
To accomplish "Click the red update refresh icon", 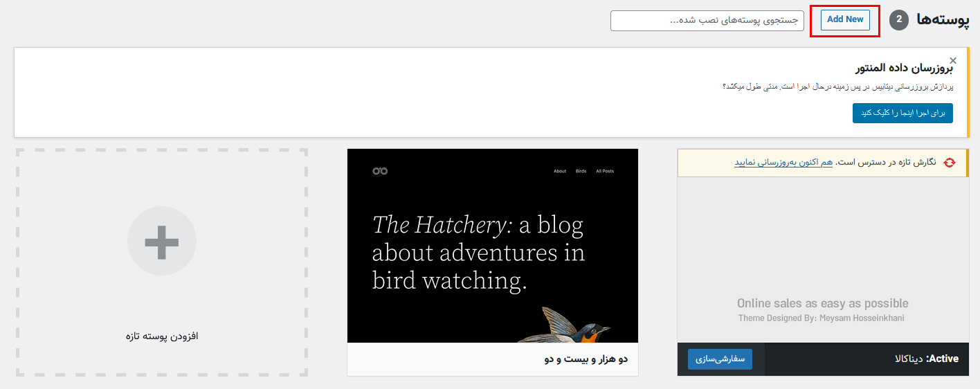I will (x=950, y=162).
